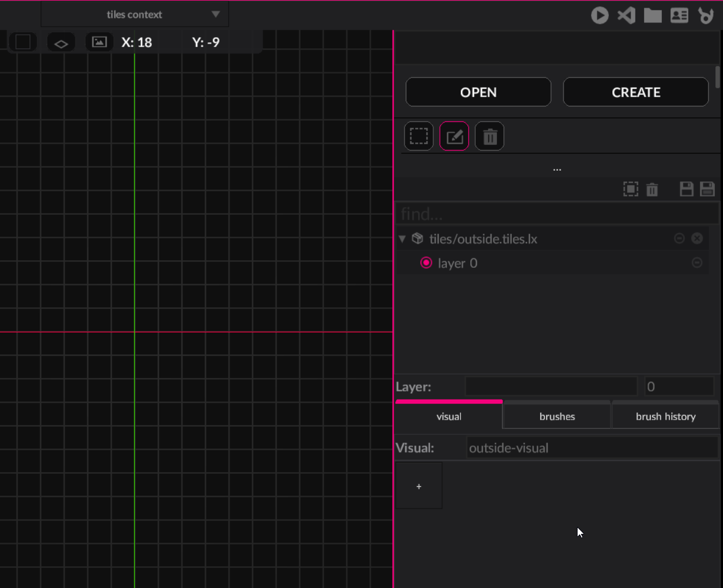Viewport: 723px width, 588px height.
Task: Click the save all double-disk icon
Action: pos(707,190)
